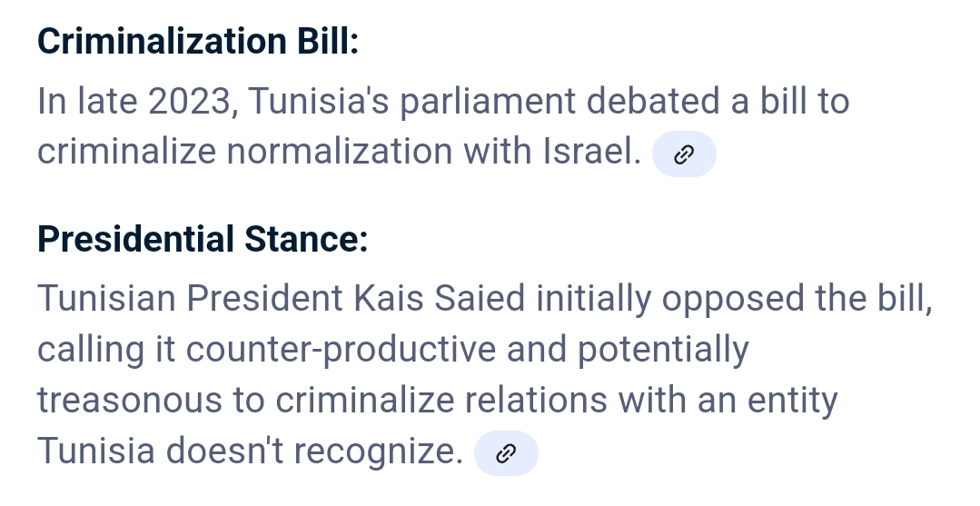This screenshot has height=506, width=980.
Task: Click the word "entity" in the stance paragraph
Action: coord(787,400)
